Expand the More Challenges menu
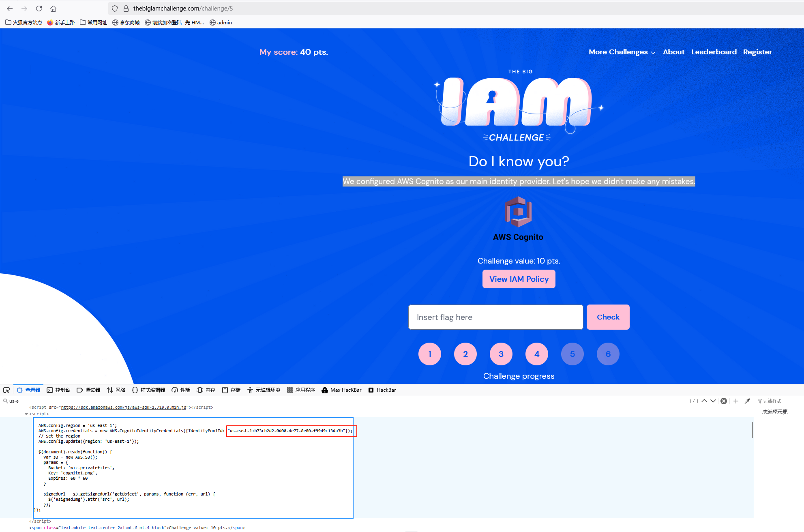This screenshot has height=532, width=804. 622,52
